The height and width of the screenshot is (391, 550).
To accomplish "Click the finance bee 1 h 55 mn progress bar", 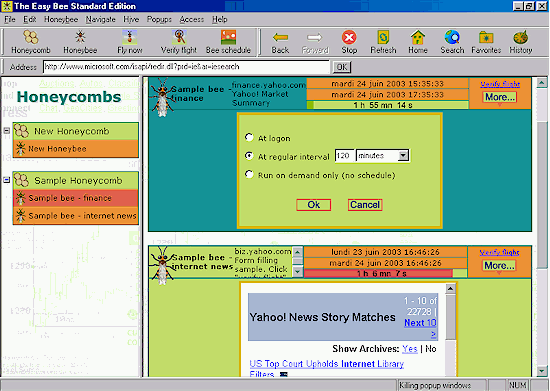I will 387,105.
